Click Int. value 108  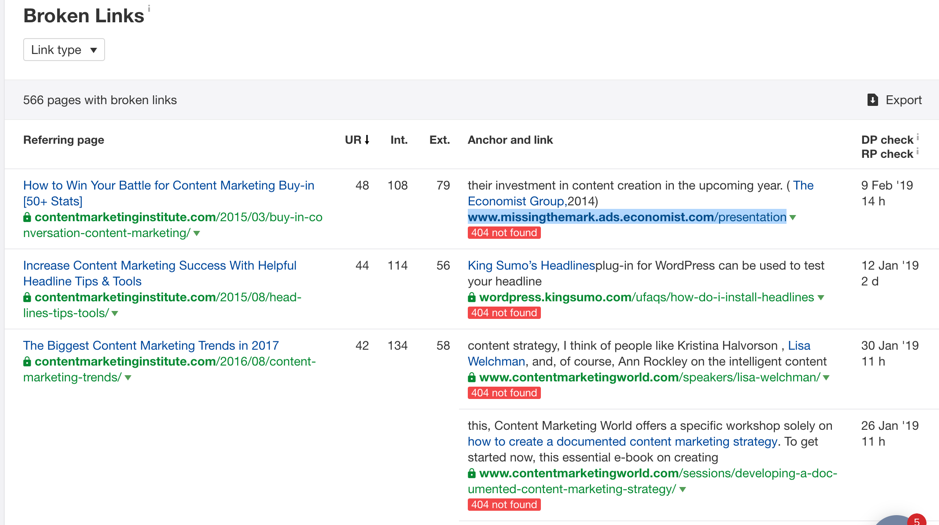click(x=398, y=186)
